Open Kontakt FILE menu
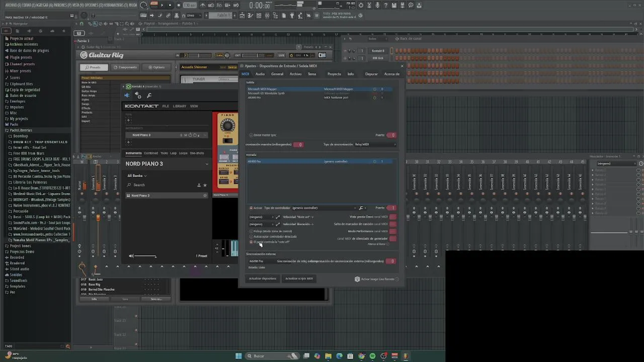Image resolution: width=644 pixels, height=362 pixels. tap(166, 106)
